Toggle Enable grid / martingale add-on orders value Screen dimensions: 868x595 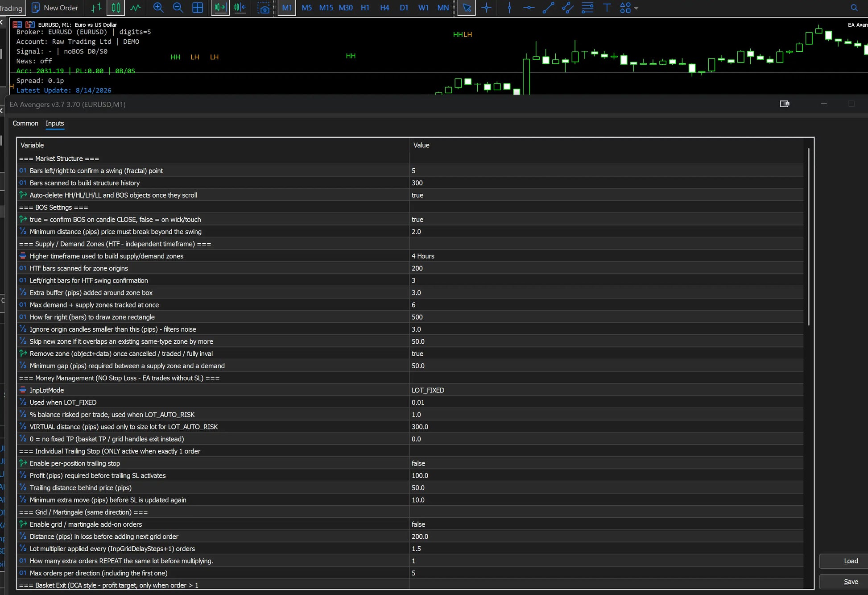click(x=606, y=524)
